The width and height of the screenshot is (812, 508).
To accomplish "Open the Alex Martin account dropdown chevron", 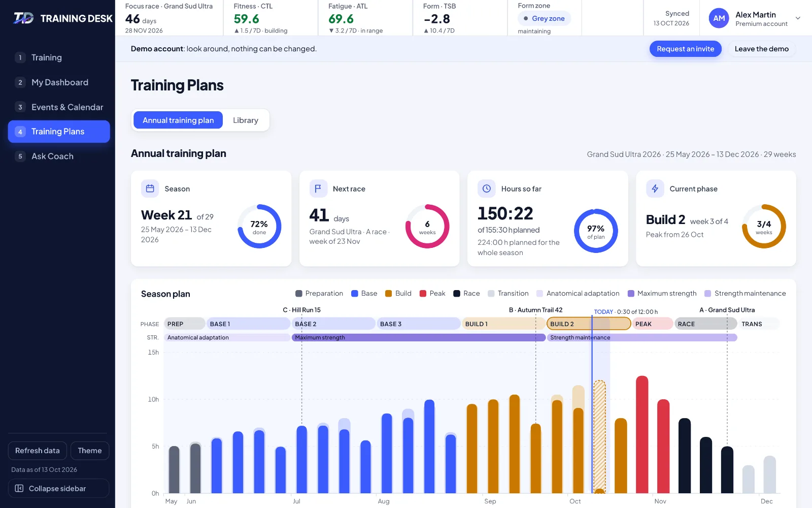I will [798, 18].
